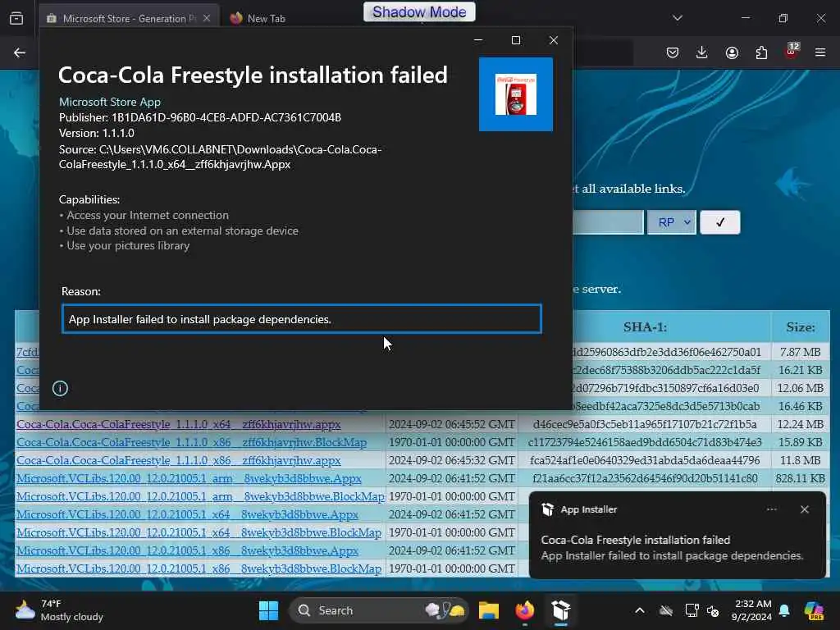Show hidden system tray icons chevron
840x630 pixels.
[x=640, y=610]
